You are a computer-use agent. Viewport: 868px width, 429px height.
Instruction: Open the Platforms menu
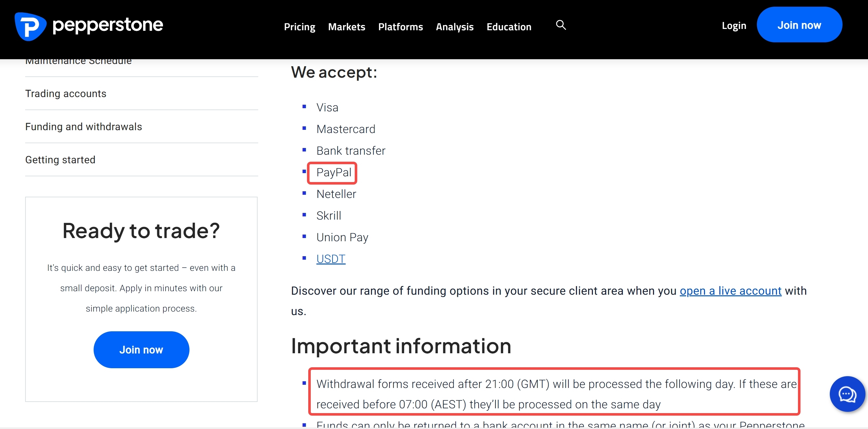[400, 27]
